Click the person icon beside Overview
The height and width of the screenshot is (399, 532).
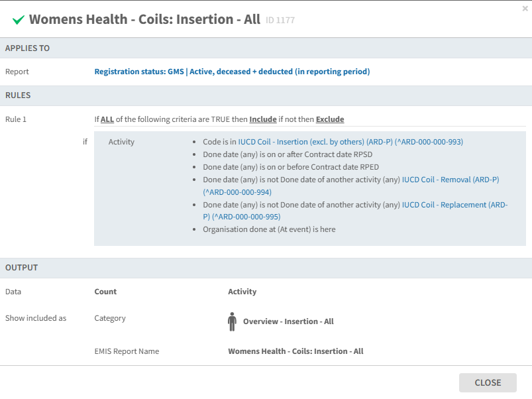232,321
